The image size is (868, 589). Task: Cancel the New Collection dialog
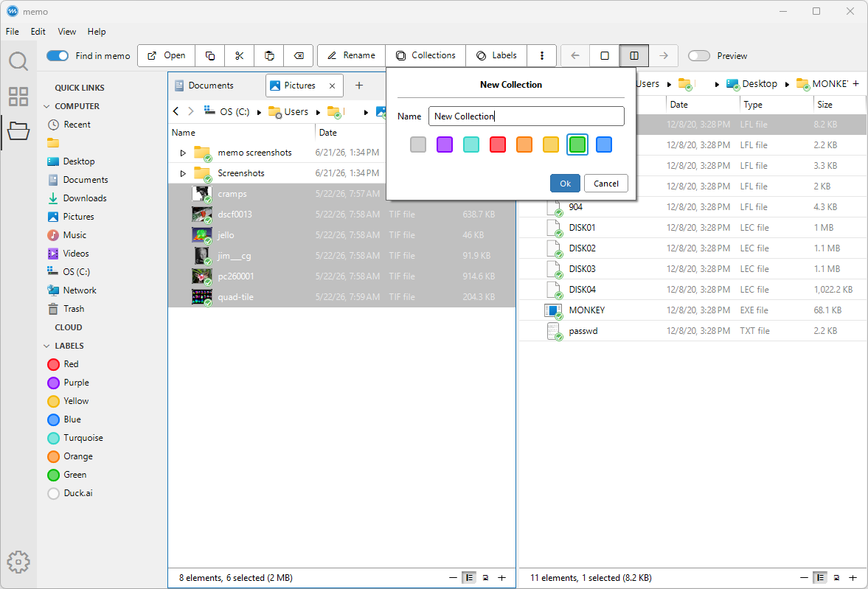pyautogui.click(x=606, y=184)
